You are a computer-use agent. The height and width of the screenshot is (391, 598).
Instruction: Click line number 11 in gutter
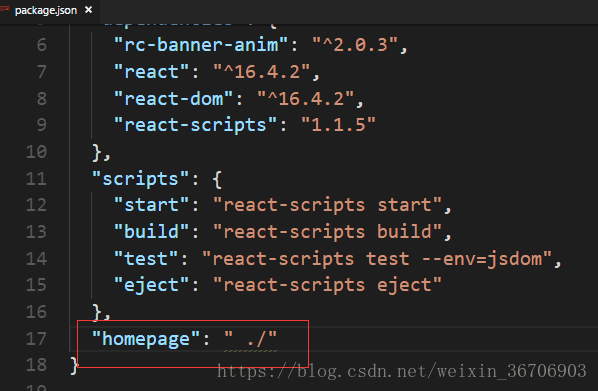[x=36, y=179]
